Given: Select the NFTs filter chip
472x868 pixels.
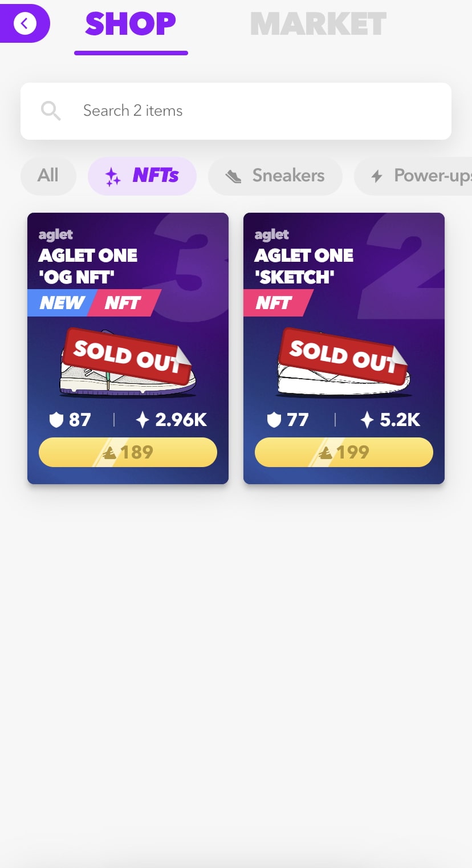Looking at the screenshot, I should pyautogui.click(x=143, y=176).
